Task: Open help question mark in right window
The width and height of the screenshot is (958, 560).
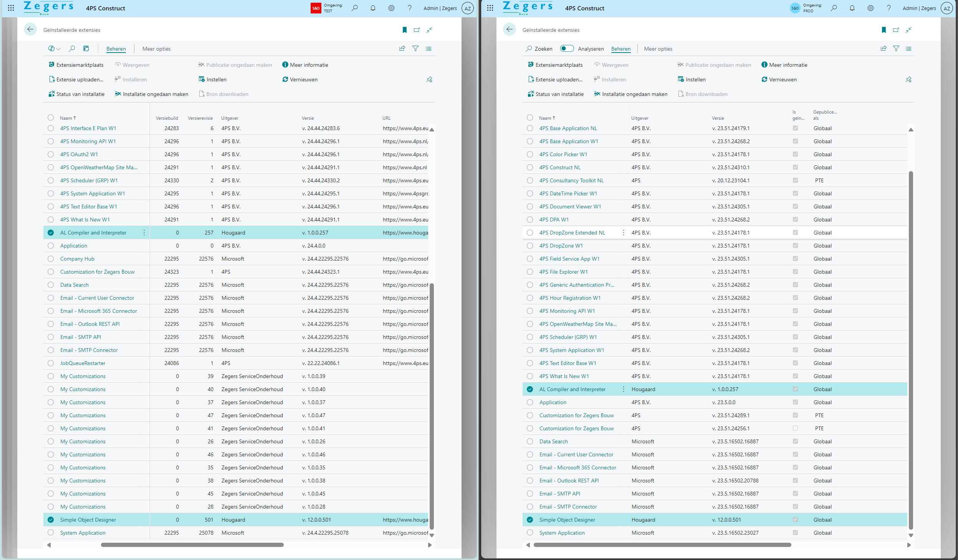Action: (x=889, y=8)
